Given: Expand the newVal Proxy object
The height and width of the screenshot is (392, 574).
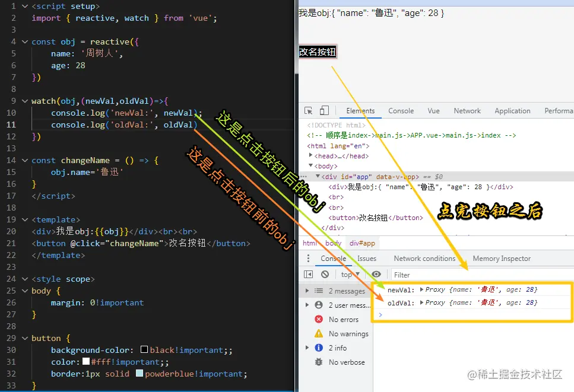Looking at the screenshot, I should [421, 289].
